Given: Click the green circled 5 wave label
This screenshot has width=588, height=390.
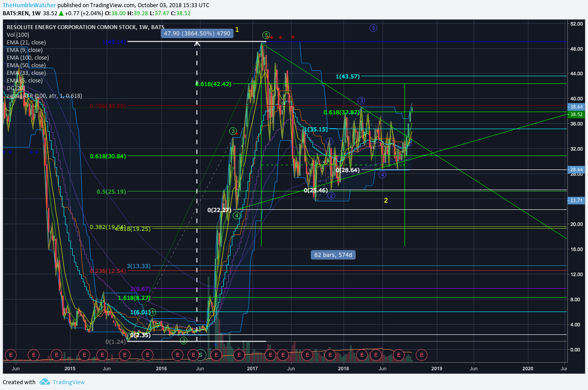Looking at the screenshot, I should coord(266,35).
